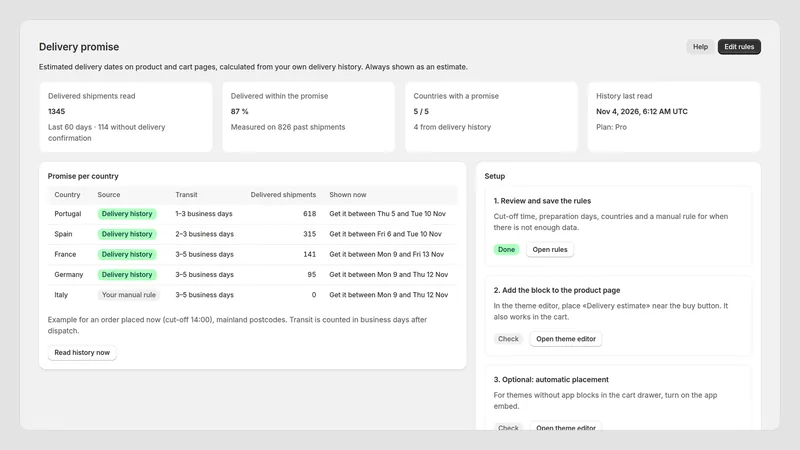Click the Transit column header
Screen dimensions: 800x450
pos(186,195)
